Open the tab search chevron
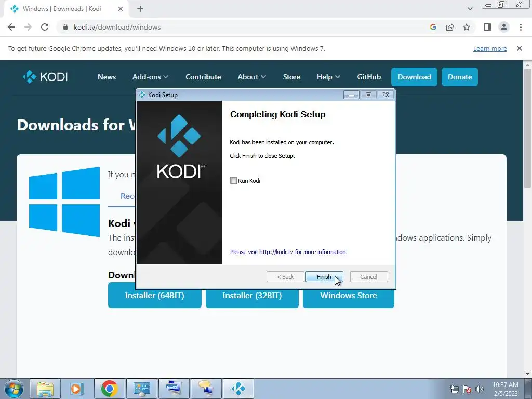 click(x=470, y=9)
